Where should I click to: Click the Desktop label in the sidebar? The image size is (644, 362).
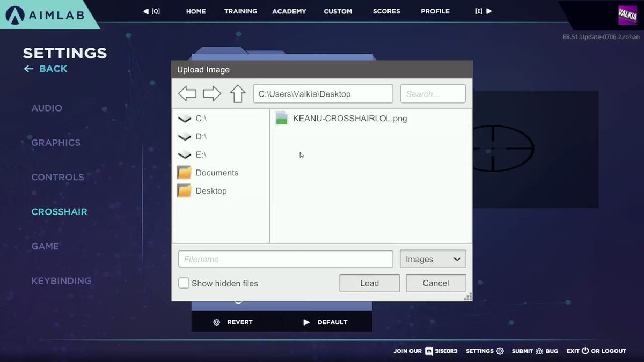(211, 191)
